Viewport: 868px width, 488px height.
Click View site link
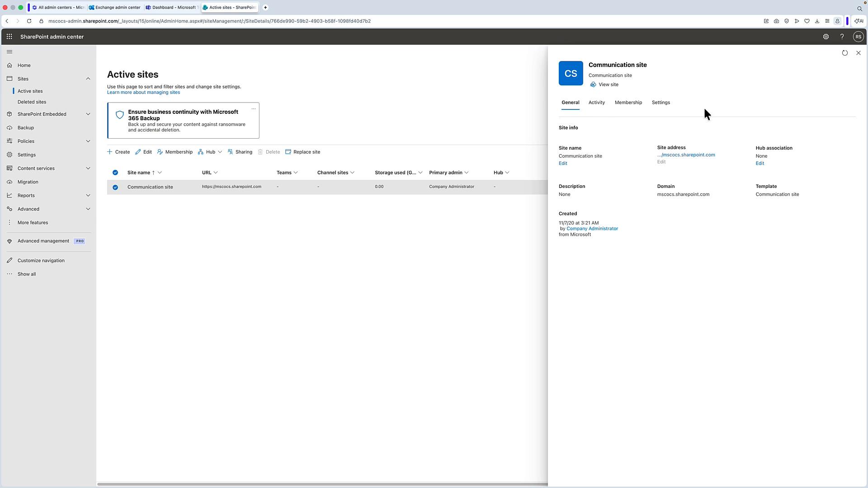(604, 85)
